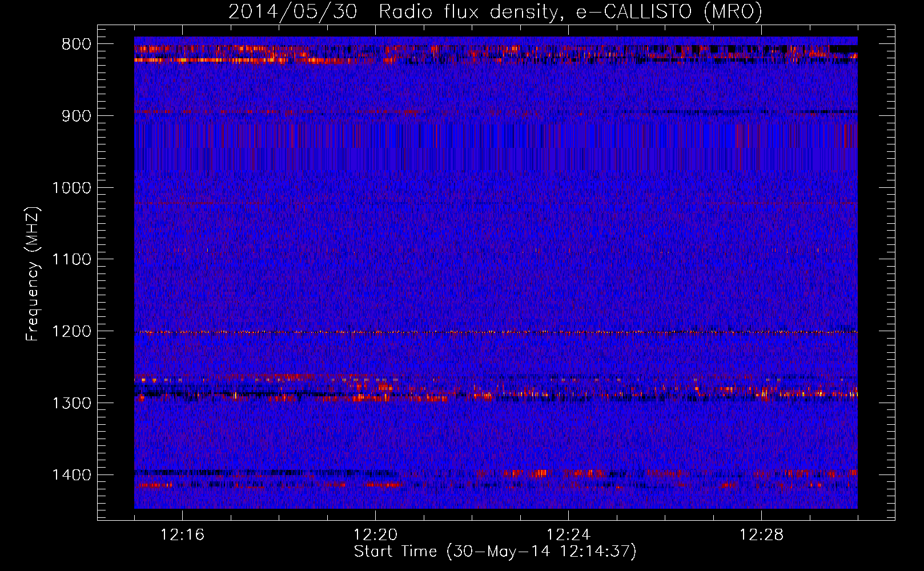This screenshot has width=924, height=571.
Task: Click the 800 frequency tick label
Action: (76, 45)
